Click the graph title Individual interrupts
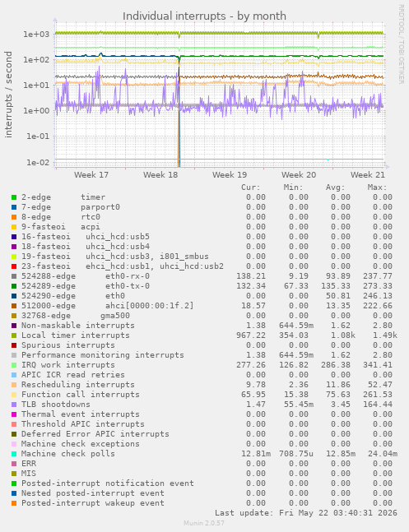Screen dimensions: 409x532 [x=204, y=16]
